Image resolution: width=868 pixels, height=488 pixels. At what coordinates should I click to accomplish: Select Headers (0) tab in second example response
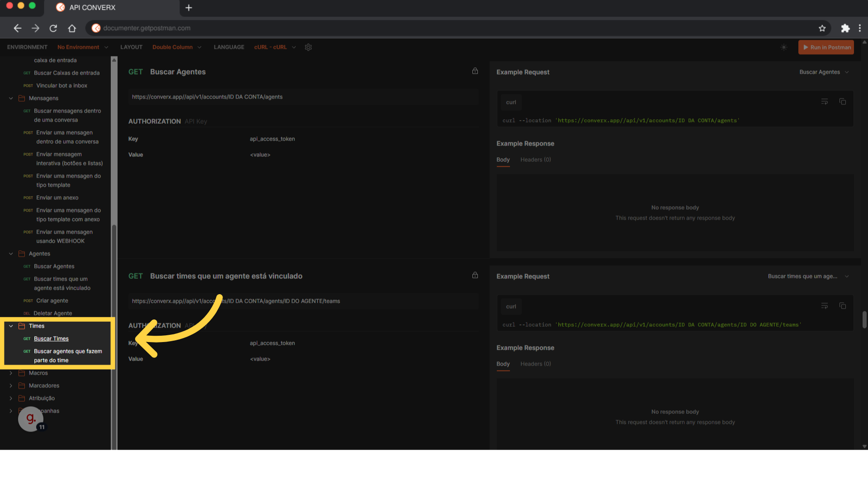tap(535, 364)
